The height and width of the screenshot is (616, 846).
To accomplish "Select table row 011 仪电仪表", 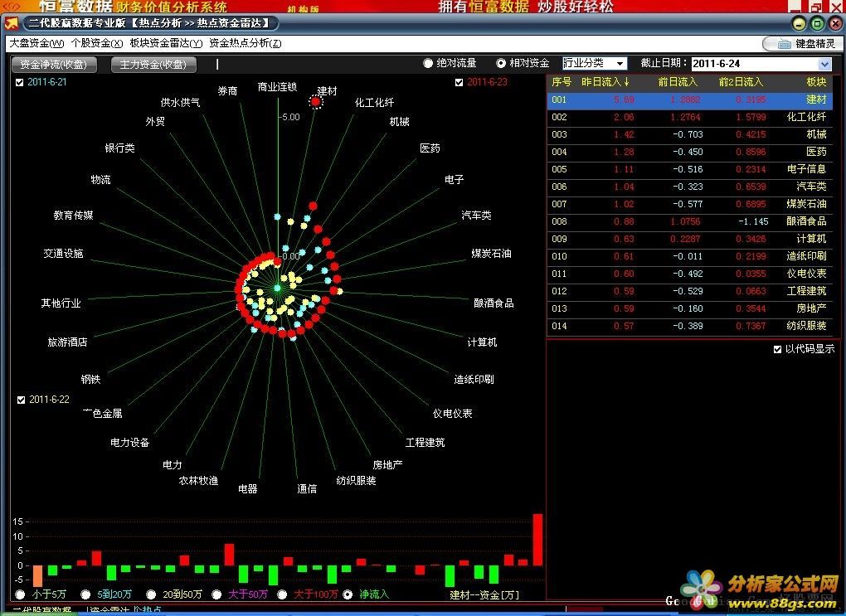I will [x=690, y=274].
